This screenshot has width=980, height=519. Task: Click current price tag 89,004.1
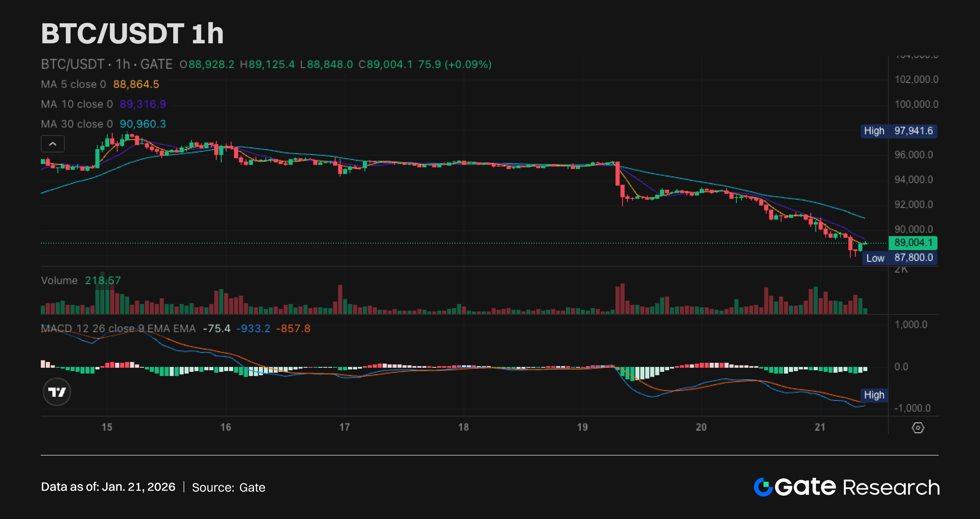tap(913, 243)
